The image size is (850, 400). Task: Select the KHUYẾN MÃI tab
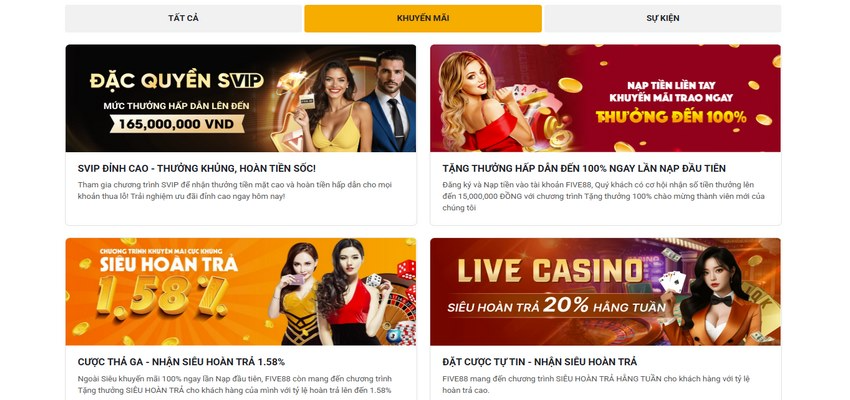pyautogui.click(x=423, y=18)
